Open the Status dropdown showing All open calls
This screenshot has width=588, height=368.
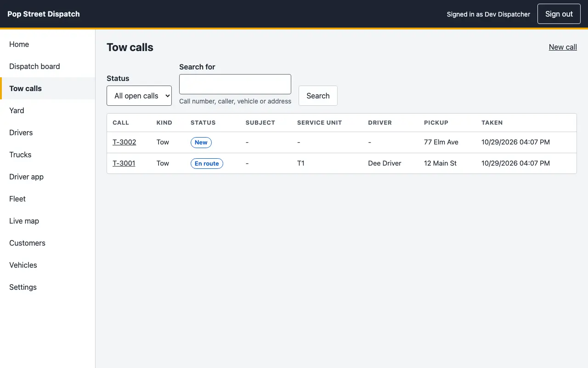coord(139,96)
